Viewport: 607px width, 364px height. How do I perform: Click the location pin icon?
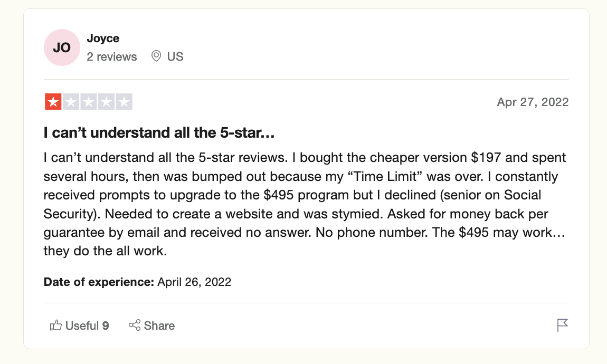[x=156, y=56]
